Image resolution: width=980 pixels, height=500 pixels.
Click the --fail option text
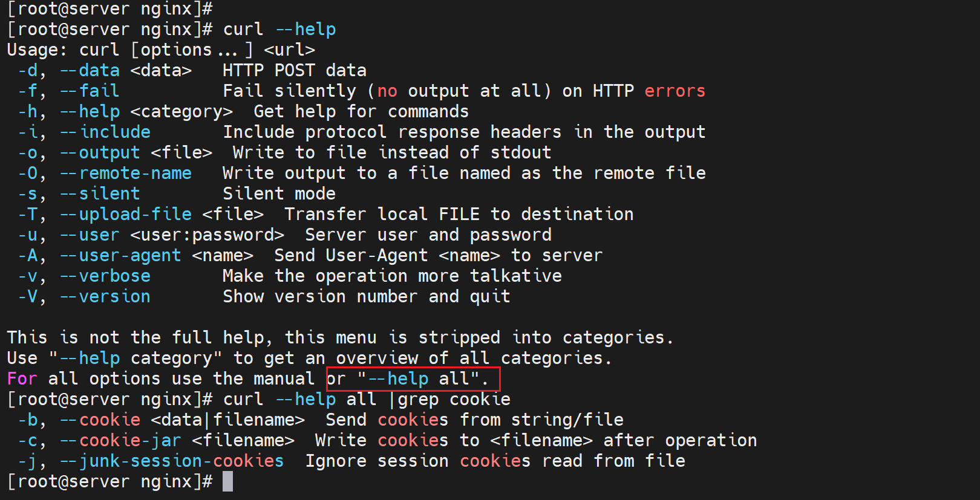point(90,91)
